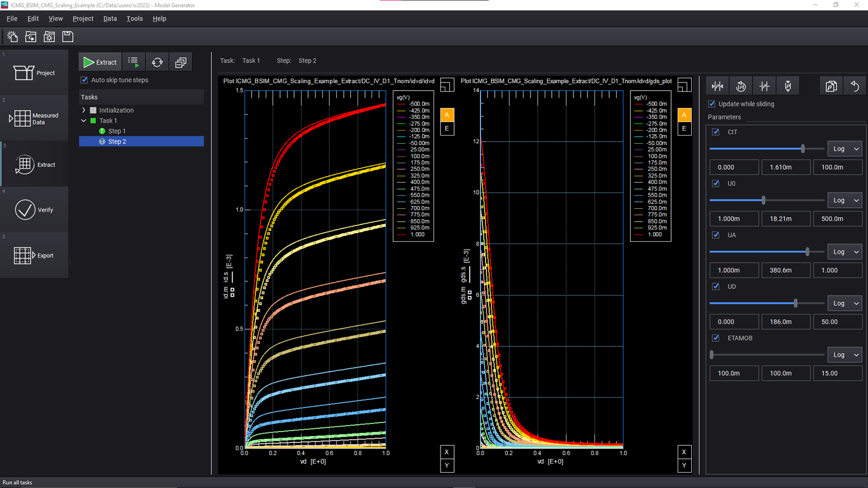Collapse the Task 1 tree node
This screenshot has width=868, height=488.
[83, 120]
